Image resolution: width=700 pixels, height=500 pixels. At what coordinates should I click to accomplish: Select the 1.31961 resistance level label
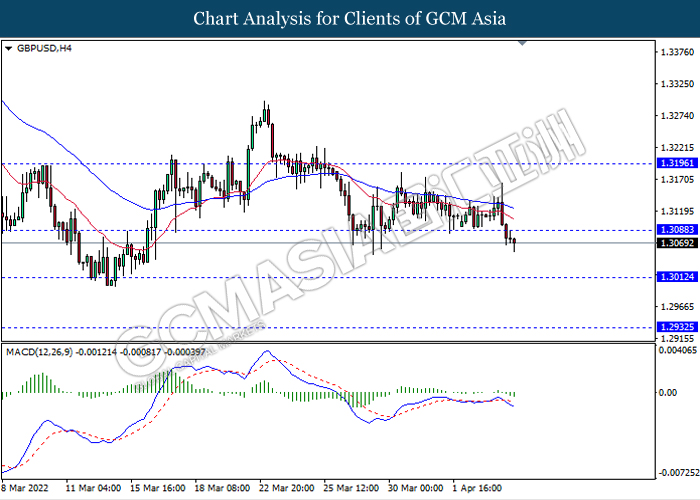click(677, 163)
